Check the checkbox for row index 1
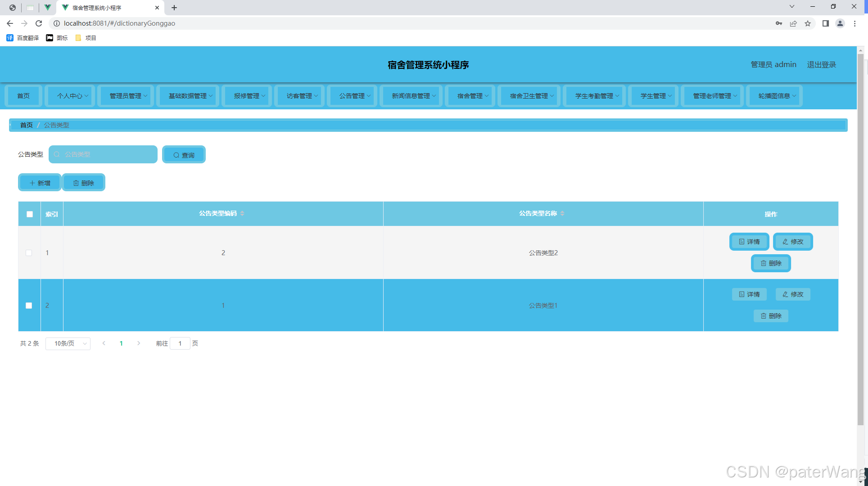 tap(29, 253)
